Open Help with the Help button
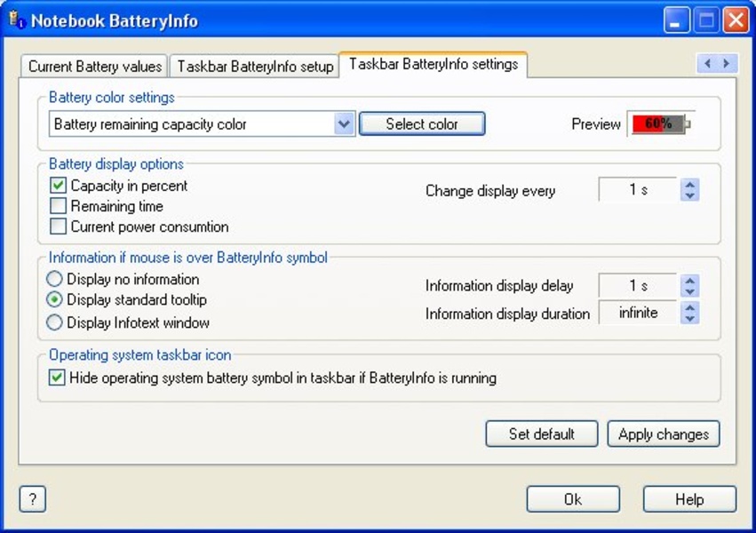 pyautogui.click(x=689, y=498)
